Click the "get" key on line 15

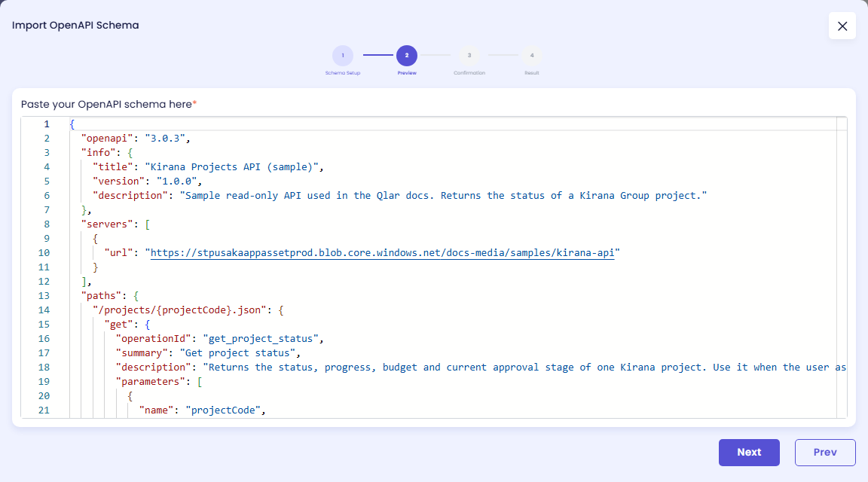click(119, 325)
